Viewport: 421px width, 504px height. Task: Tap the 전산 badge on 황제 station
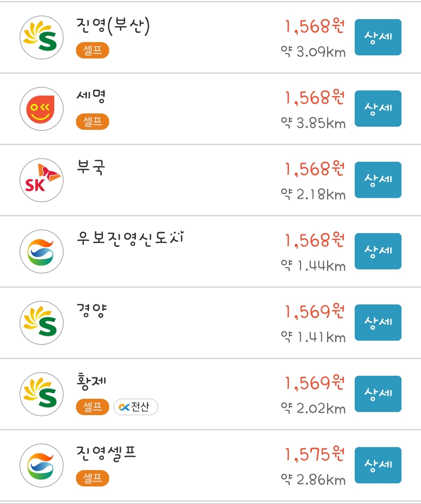[136, 407]
